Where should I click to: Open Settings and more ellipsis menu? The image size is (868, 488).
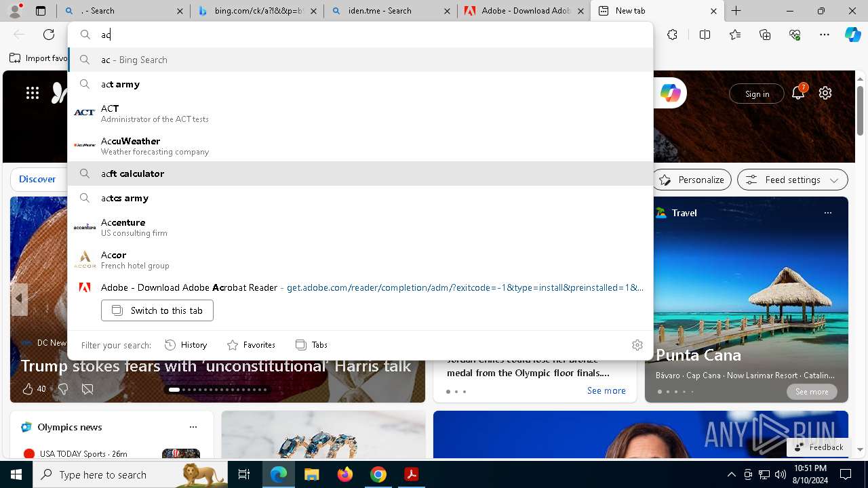(825, 35)
